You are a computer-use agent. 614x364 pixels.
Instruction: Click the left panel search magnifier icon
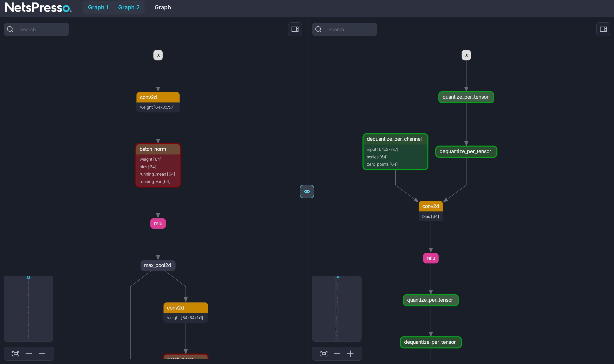[10, 30]
